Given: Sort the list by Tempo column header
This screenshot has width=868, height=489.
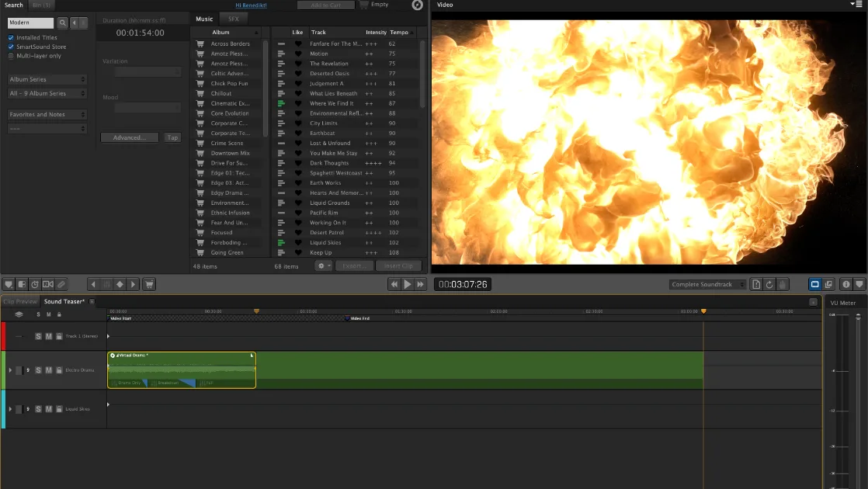Looking at the screenshot, I should [399, 33].
